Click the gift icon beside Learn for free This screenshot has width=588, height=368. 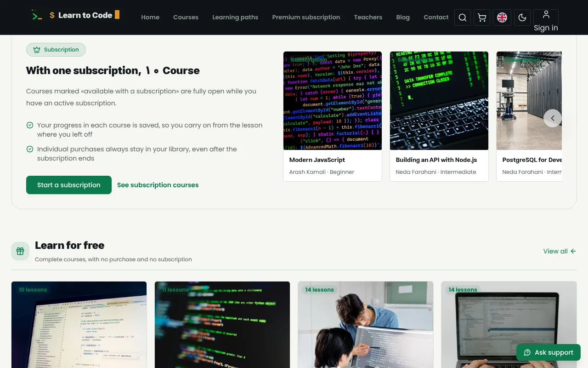click(x=20, y=251)
